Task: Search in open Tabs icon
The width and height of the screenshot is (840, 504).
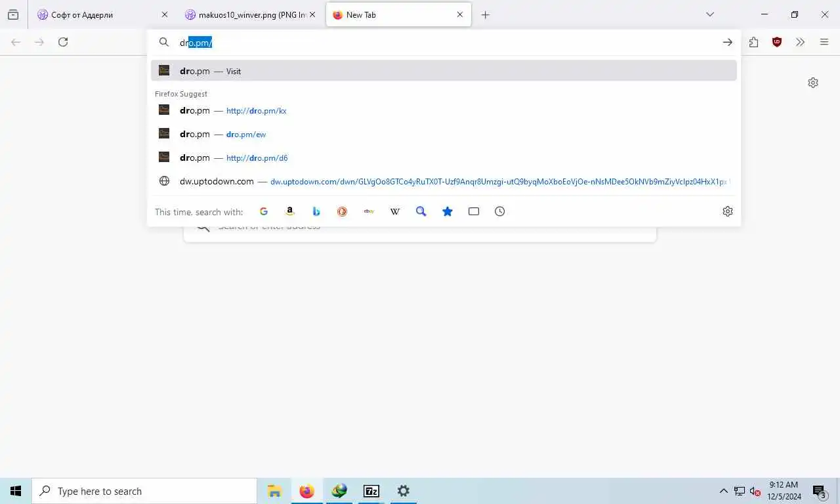Action: click(x=474, y=211)
